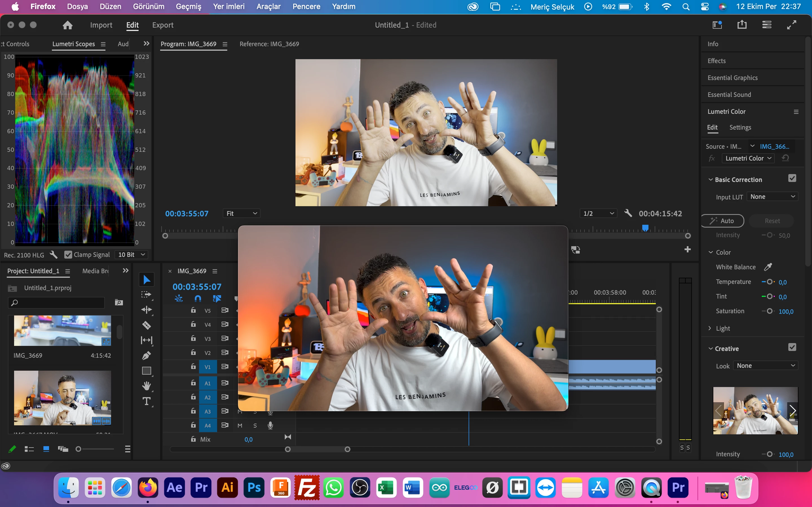Switch to the Export tab

pos(163,25)
